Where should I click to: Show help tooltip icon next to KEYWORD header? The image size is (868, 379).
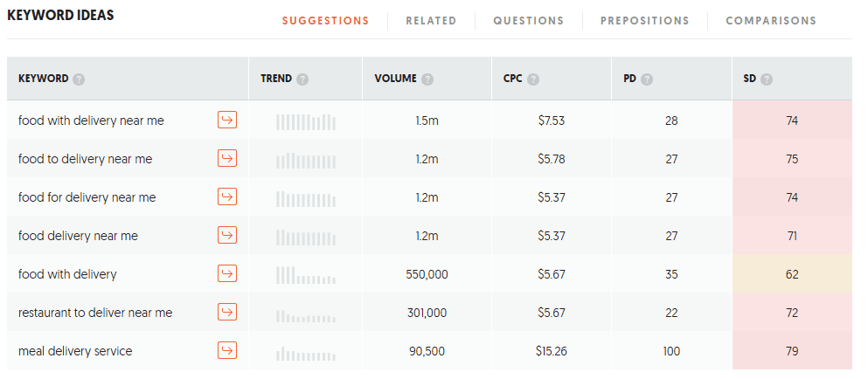(x=80, y=79)
